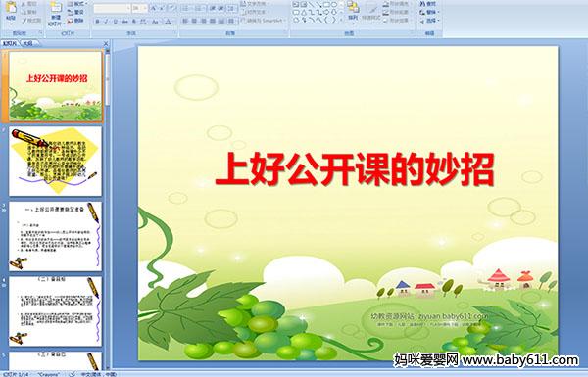Viewport: 588px width, 377px height.
Task: Toggle Underline formatting button
Action: 115,22
